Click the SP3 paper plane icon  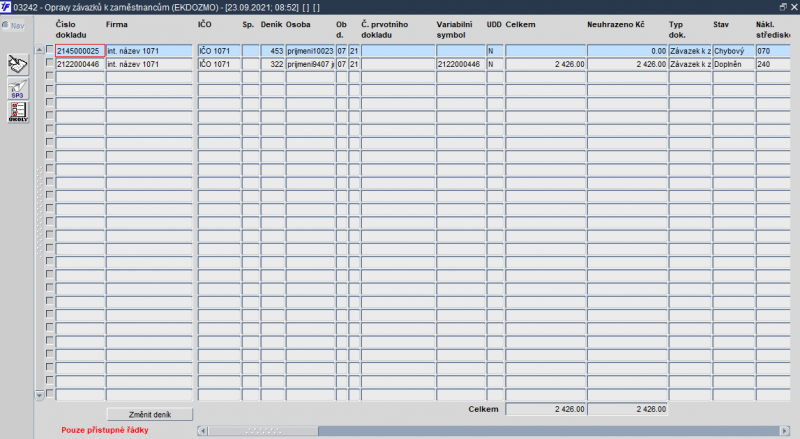pos(18,89)
